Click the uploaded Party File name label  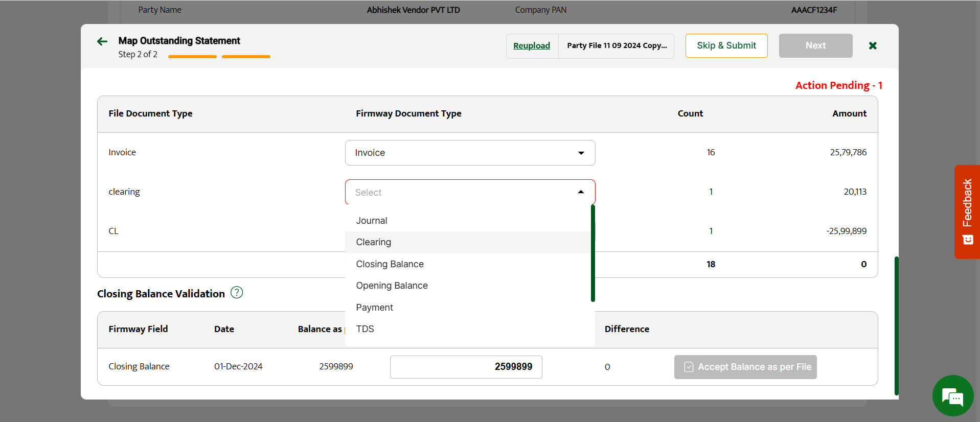617,46
